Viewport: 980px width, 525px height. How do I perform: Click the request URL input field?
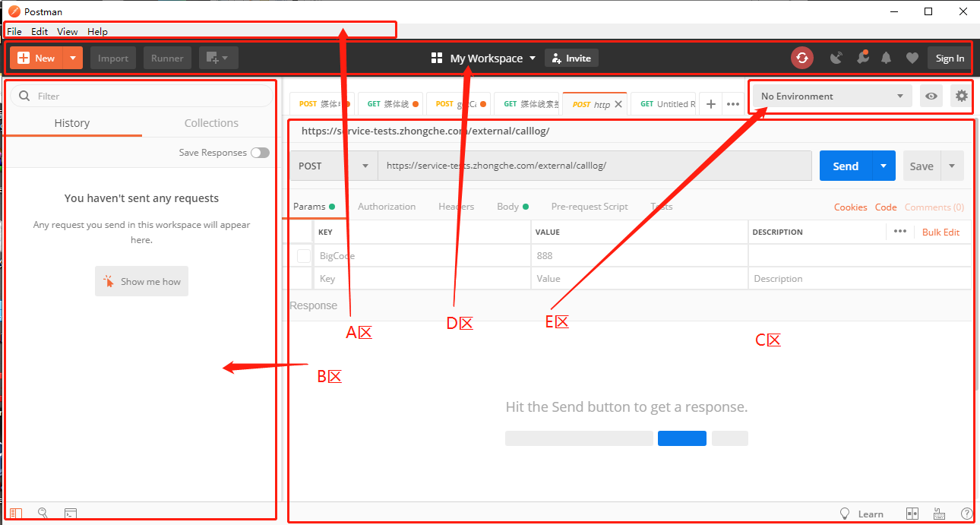point(595,166)
